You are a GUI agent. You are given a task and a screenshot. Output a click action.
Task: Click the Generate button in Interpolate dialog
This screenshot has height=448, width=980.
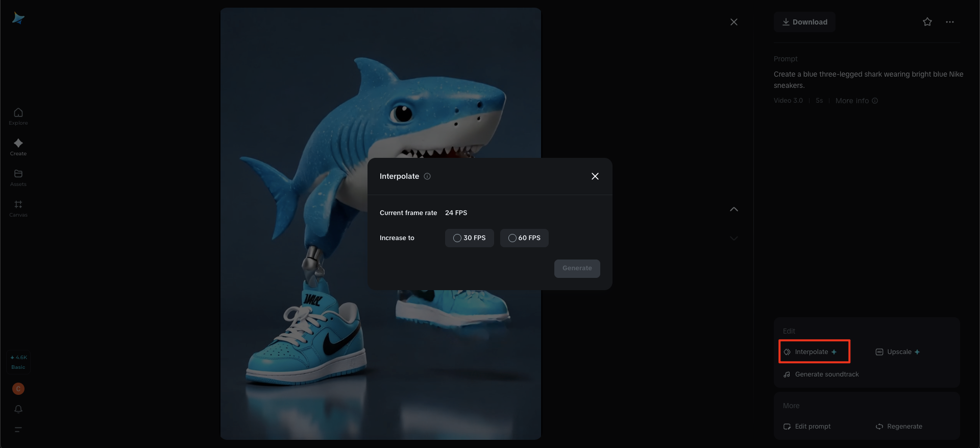click(577, 269)
